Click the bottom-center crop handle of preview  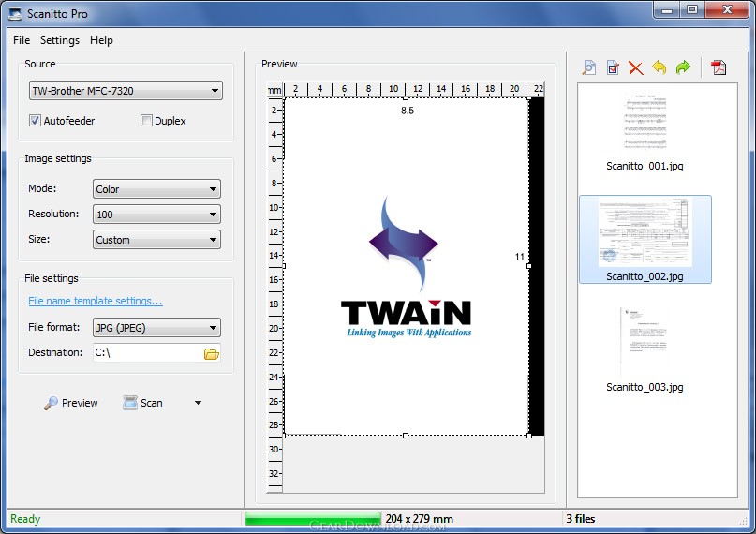[406, 436]
